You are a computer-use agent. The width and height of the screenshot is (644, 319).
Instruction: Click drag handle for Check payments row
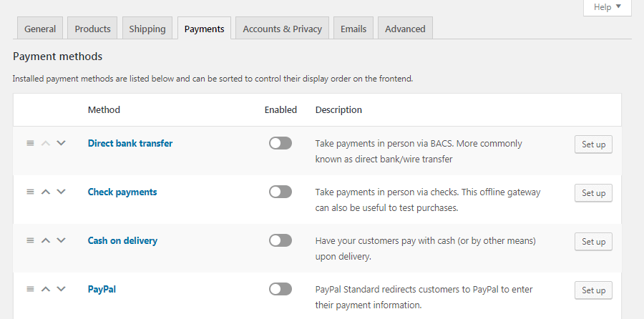point(30,192)
